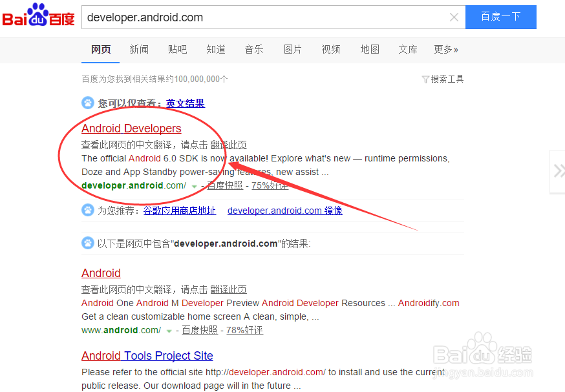
Task: Select the 网页 tab
Action: coord(101,49)
